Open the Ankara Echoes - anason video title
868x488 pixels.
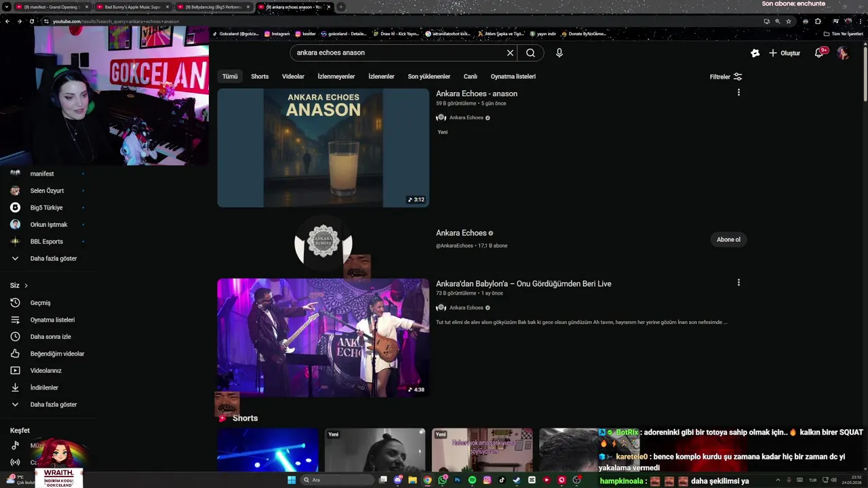[477, 94]
